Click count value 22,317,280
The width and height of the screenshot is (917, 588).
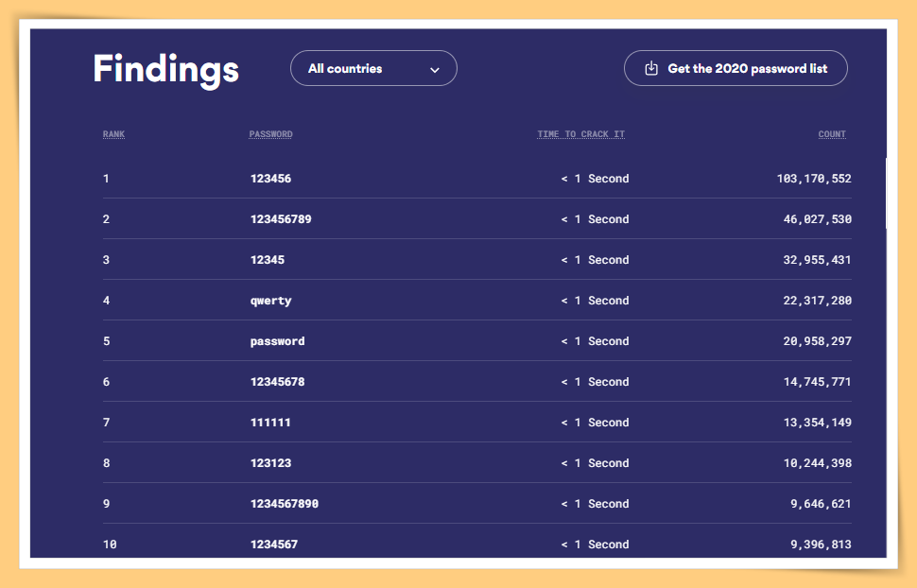click(x=817, y=300)
